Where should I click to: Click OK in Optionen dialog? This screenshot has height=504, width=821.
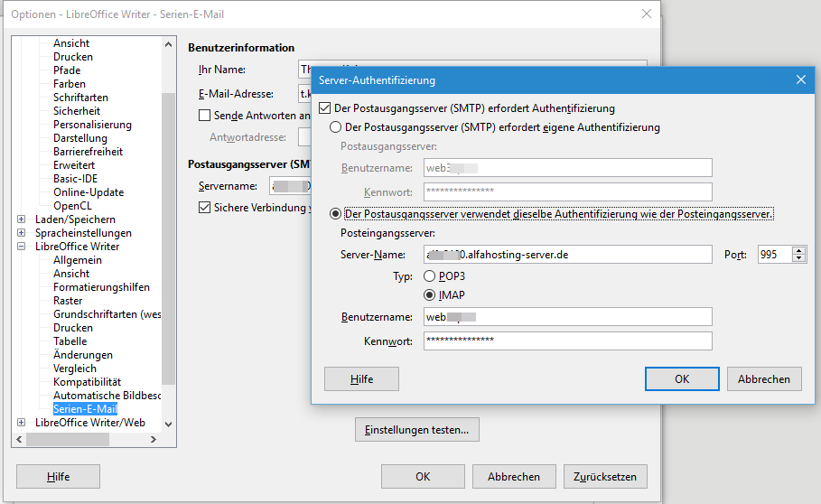tap(423, 477)
